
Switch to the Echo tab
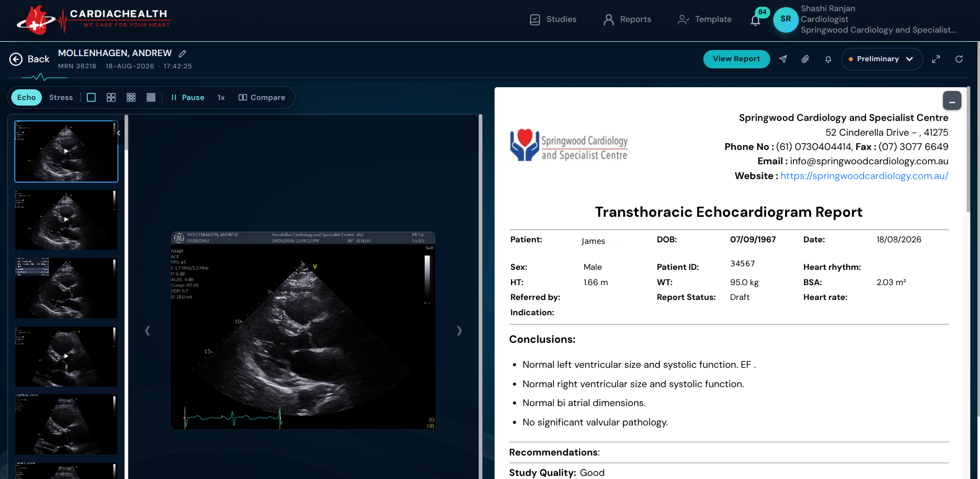pyautogui.click(x=27, y=97)
